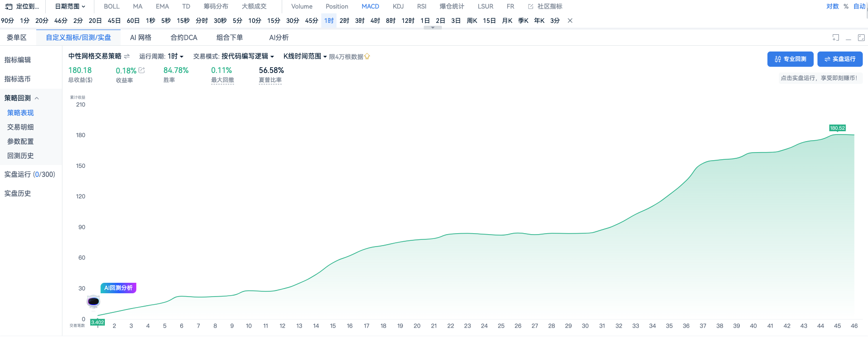The image size is (868, 340).
Task: Collapse the 策略回测 section chevron
Action: (37, 98)
